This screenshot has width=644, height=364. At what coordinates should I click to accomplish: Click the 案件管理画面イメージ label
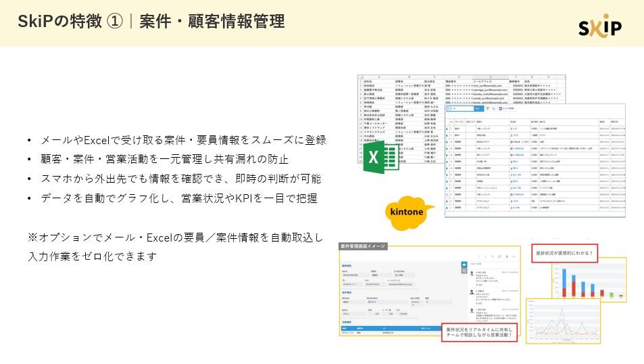(362, 246)
